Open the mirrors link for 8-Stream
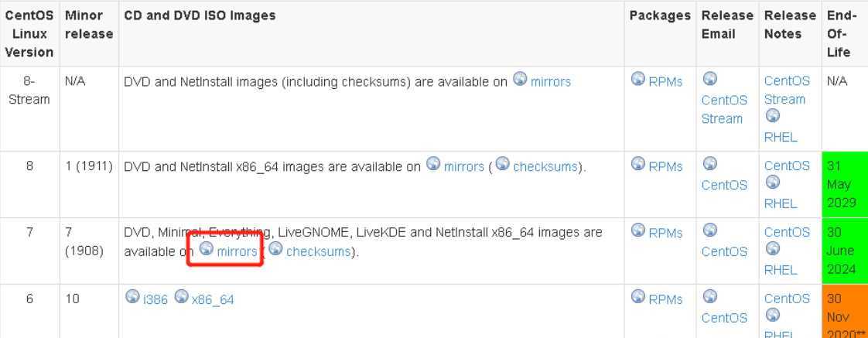Viewport: 868px width, 338px height. [x=550, y=82]
